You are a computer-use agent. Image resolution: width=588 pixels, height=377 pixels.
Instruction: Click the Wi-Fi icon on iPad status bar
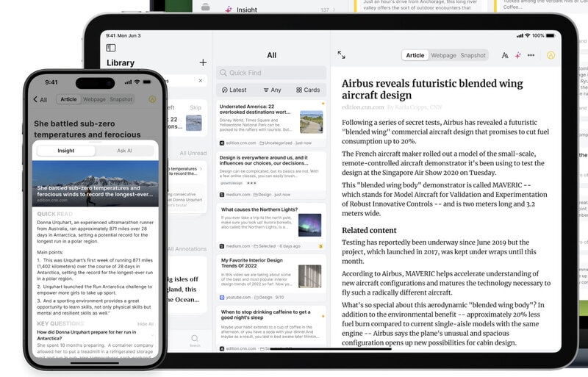coord(528,35)
